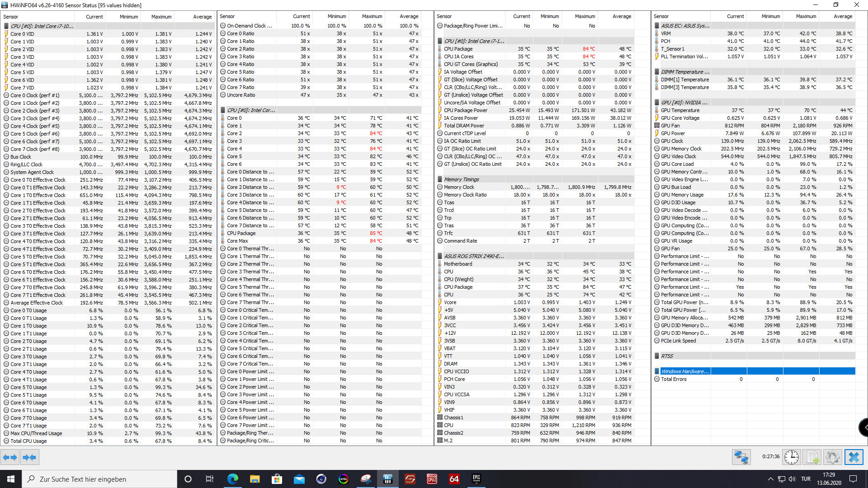Select the RTSS section header
This screenshot has width=868, height=488.
[x=754, y=356]
